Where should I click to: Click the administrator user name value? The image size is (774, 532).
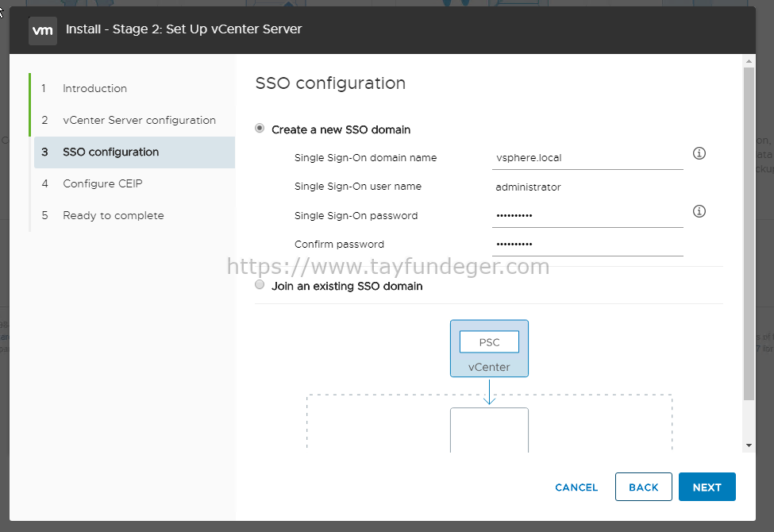(x=528, y=187)
